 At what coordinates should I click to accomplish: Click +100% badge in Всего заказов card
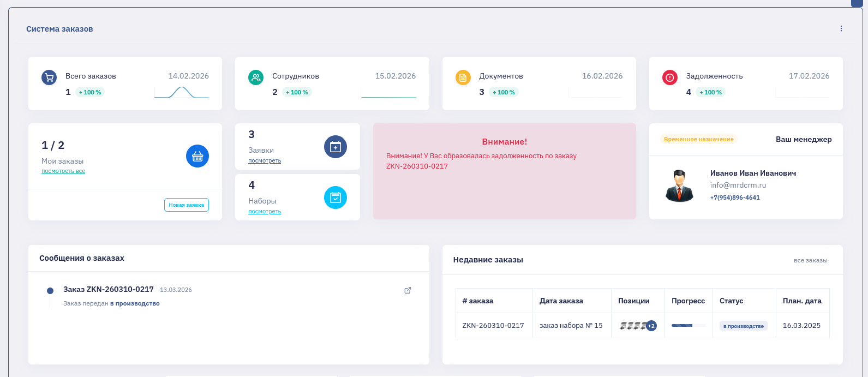pyautogui.click(x=90, y=92)
